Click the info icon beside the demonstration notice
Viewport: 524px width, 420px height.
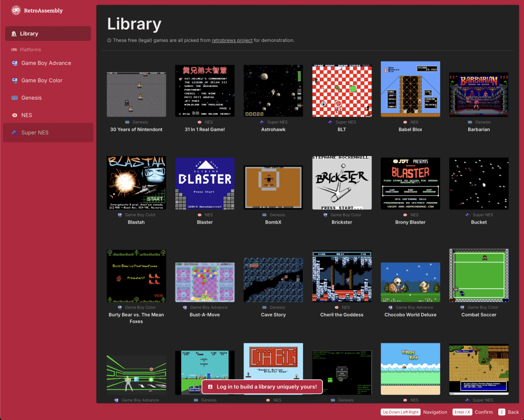pyautogui.click(x=108, y=40)
